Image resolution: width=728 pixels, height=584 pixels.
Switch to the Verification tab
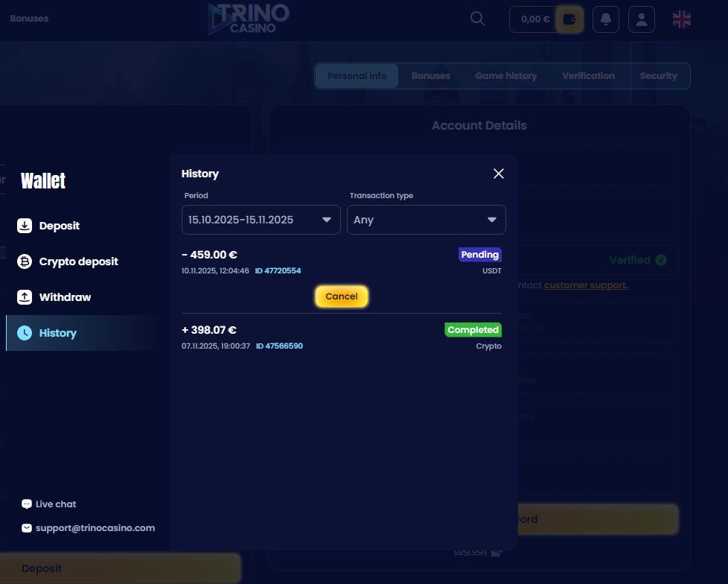click(x=588, y=76)
